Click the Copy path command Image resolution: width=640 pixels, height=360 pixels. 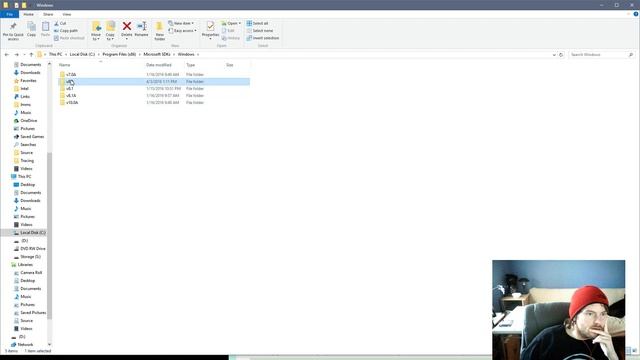tap(66, 31)
